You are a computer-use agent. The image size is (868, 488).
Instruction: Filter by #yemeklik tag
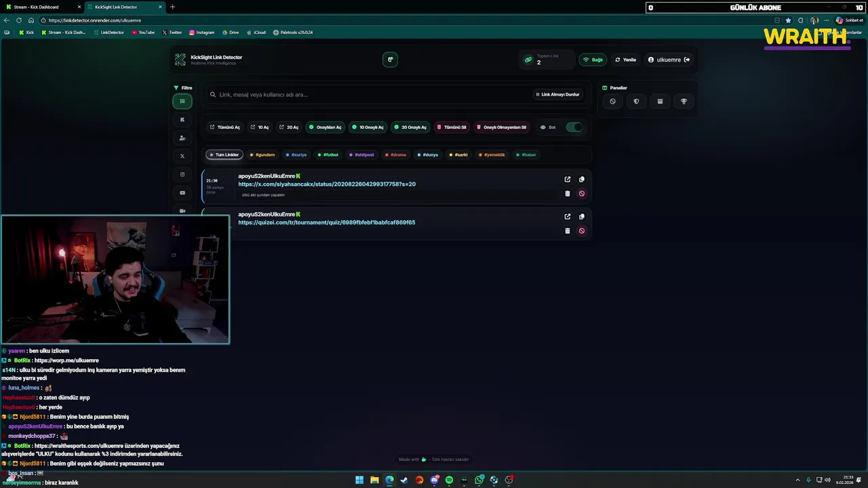492,155
